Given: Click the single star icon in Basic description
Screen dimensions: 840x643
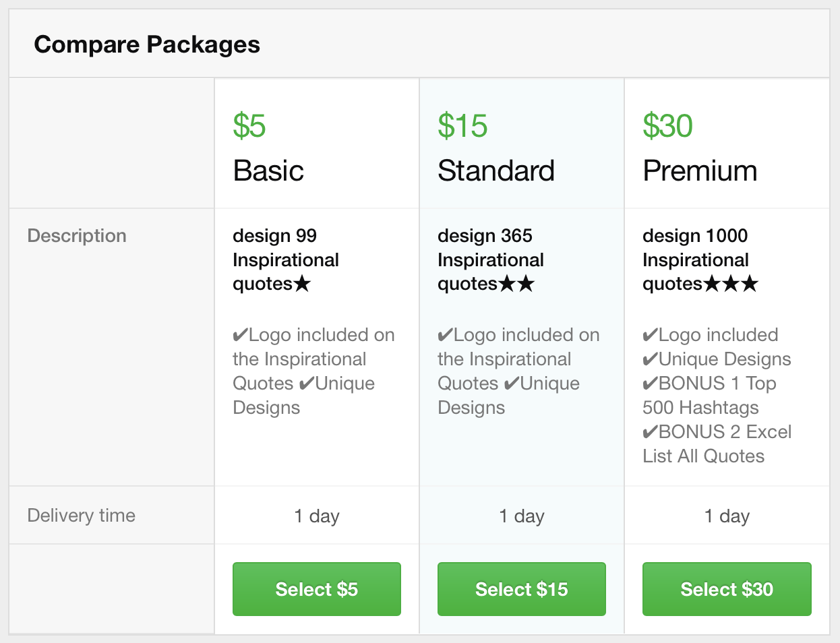Looking at the screenshot, I should [302, 284].
